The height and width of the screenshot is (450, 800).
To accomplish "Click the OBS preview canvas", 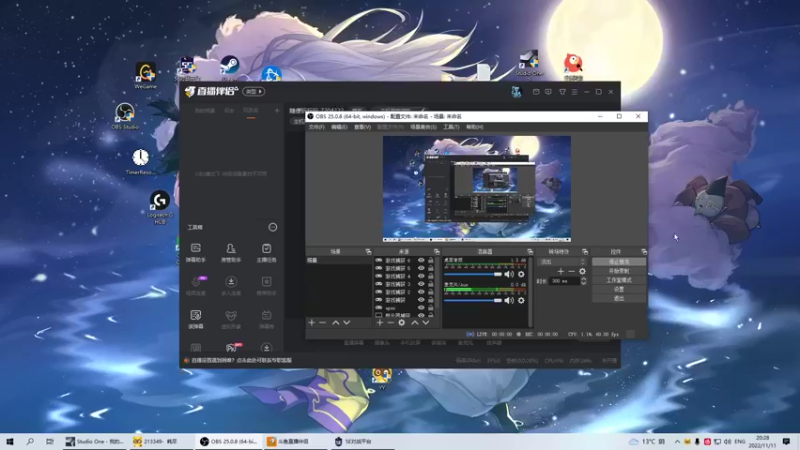I will click(477, 188).
